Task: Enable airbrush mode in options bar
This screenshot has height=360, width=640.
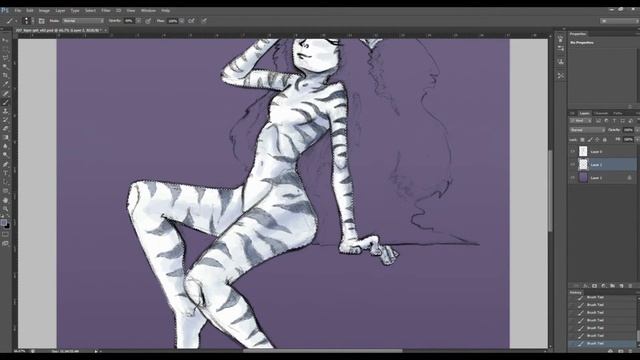Action: [191, 21]
